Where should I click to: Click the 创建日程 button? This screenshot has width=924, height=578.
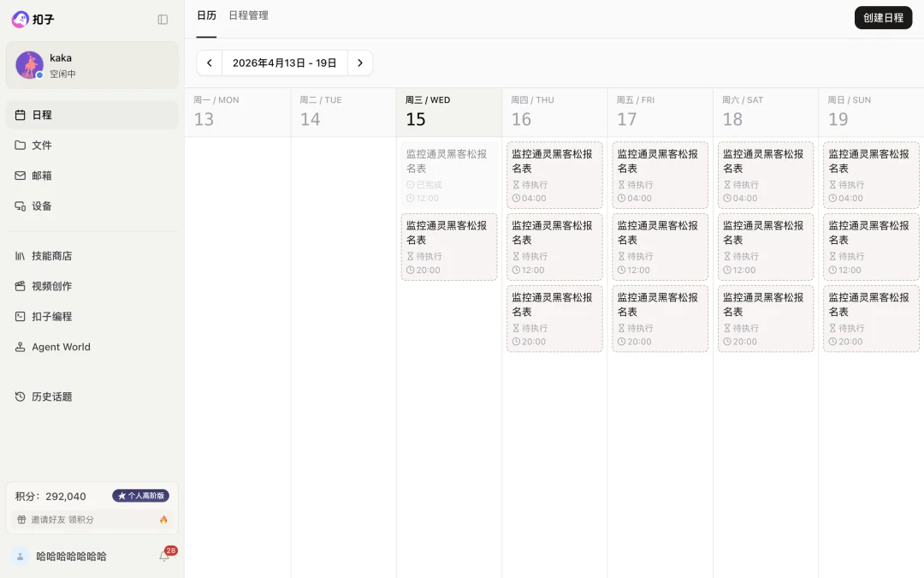tap(883, 17)
